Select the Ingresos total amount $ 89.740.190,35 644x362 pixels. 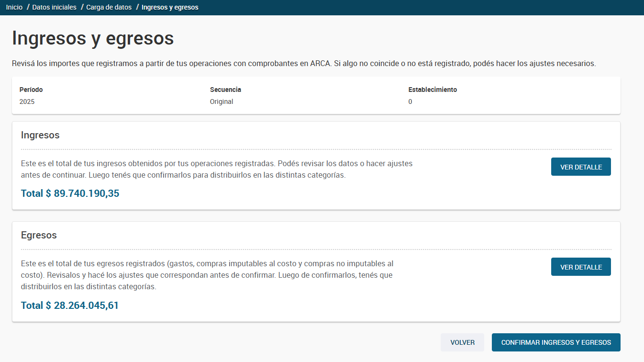pyautogui.click(x=70, y=193)
